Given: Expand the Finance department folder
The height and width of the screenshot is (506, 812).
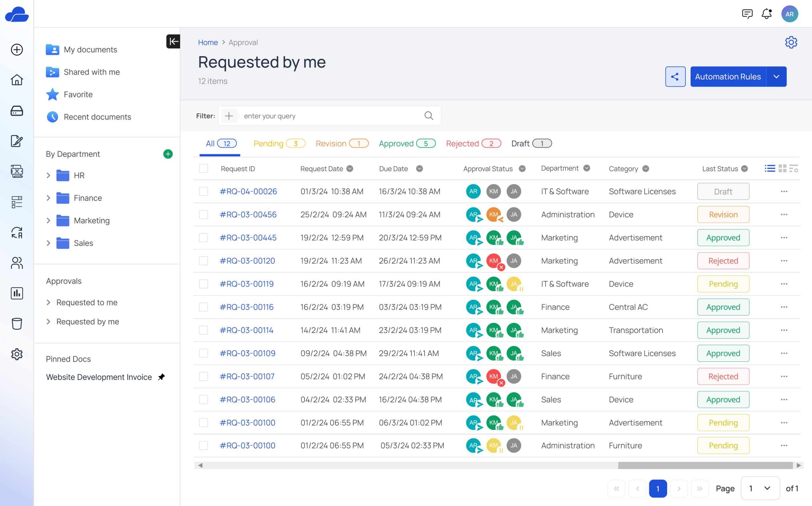Looking at the screenshot, I should [49, 198].
